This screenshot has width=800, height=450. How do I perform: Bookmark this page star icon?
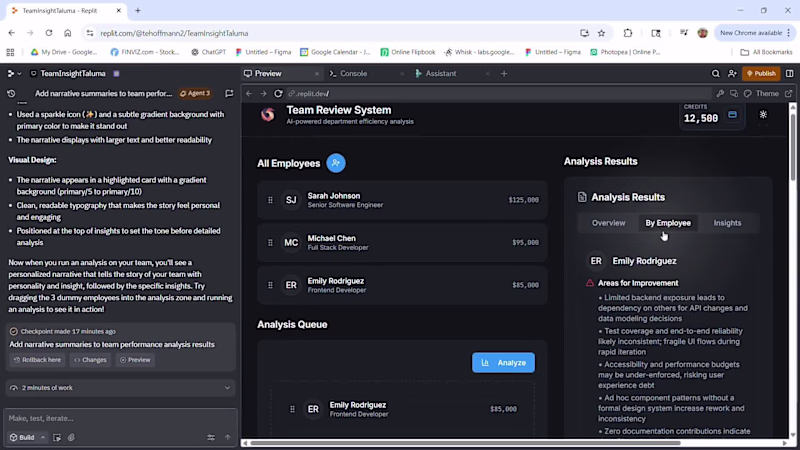602,33
